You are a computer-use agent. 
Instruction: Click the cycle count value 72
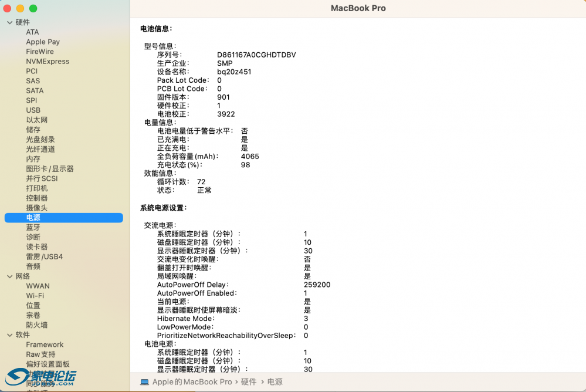click(201, 182)
